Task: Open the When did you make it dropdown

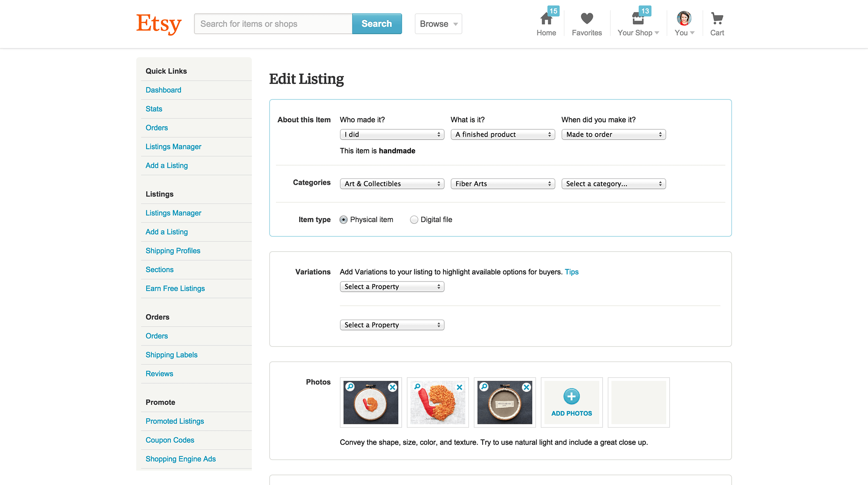Action: 613,134
